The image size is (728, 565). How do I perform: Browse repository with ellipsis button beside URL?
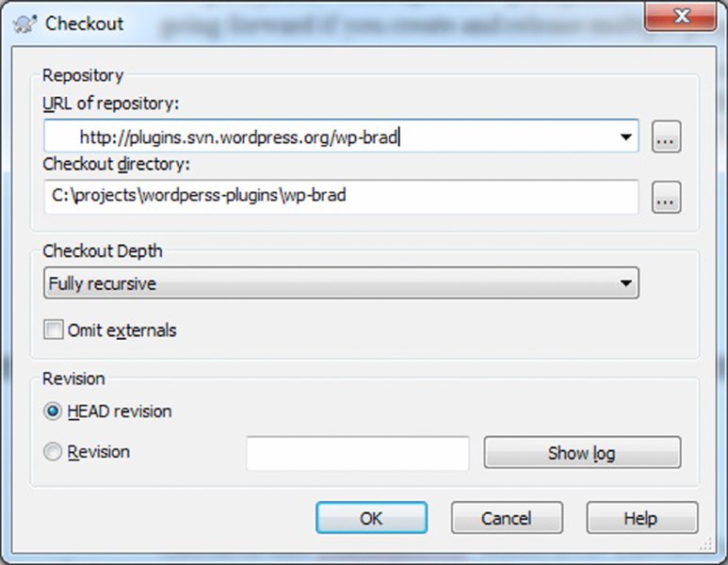(x=666, y=137)
